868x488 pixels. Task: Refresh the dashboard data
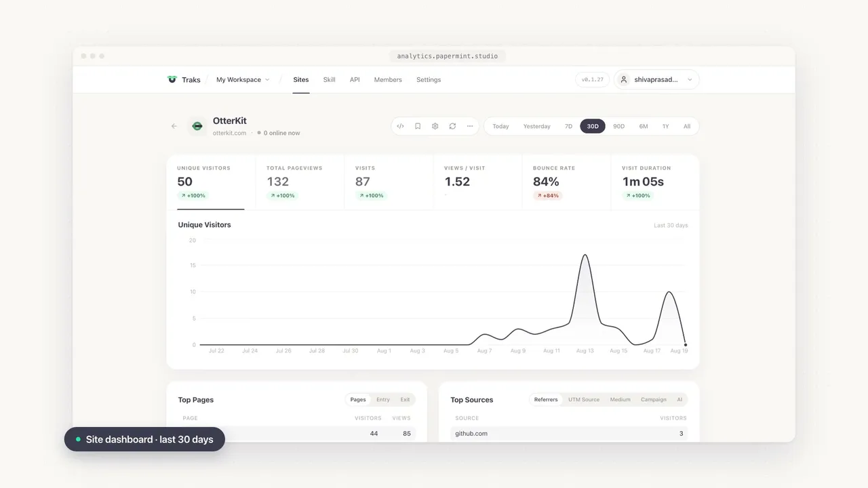452,126
